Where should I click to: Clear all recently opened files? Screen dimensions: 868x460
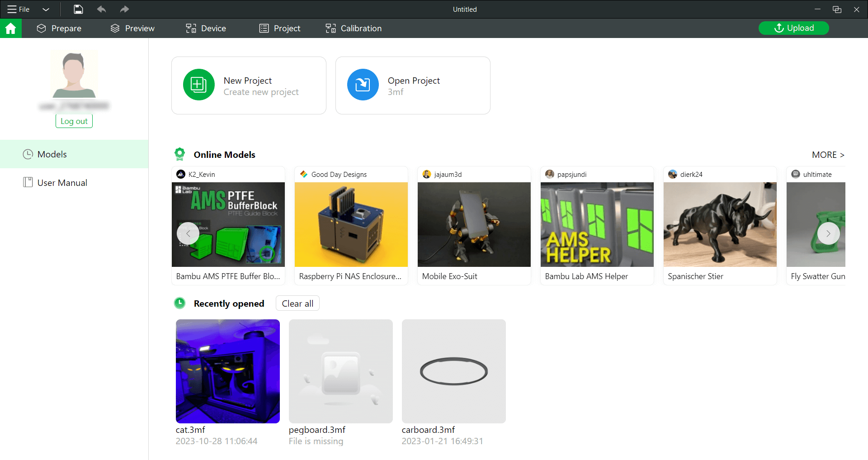pyautogui.click(x=297, y=304)
